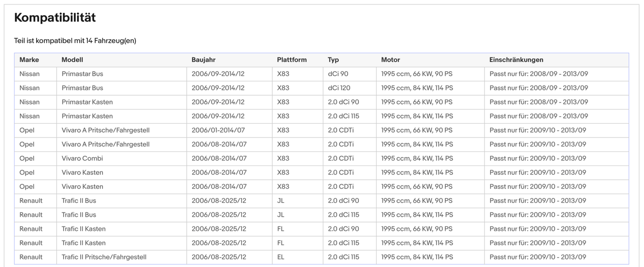Screen dimensions: 644x267
Task: Click the Kompatibilität heading
Action: tap(54, 17)
